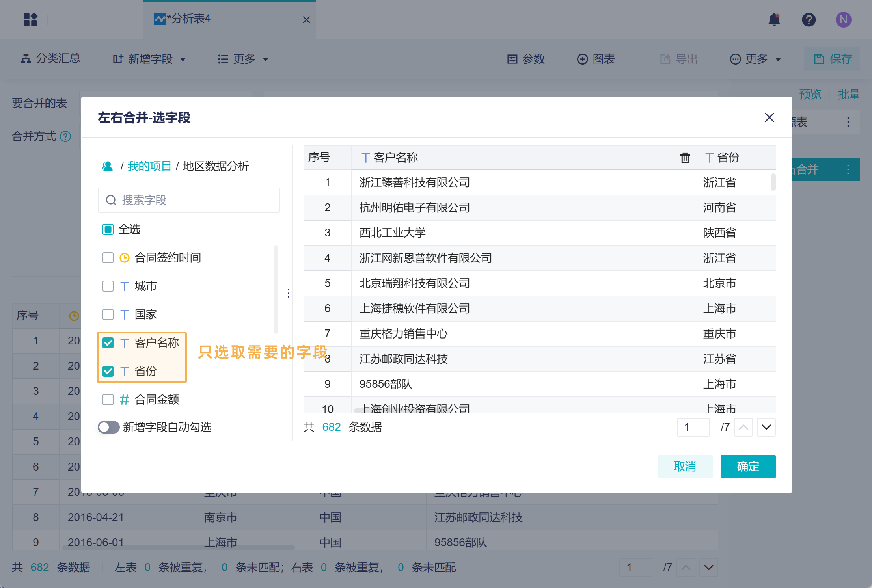Toggle the 全选 select-all checkbox

click(108, 229)
